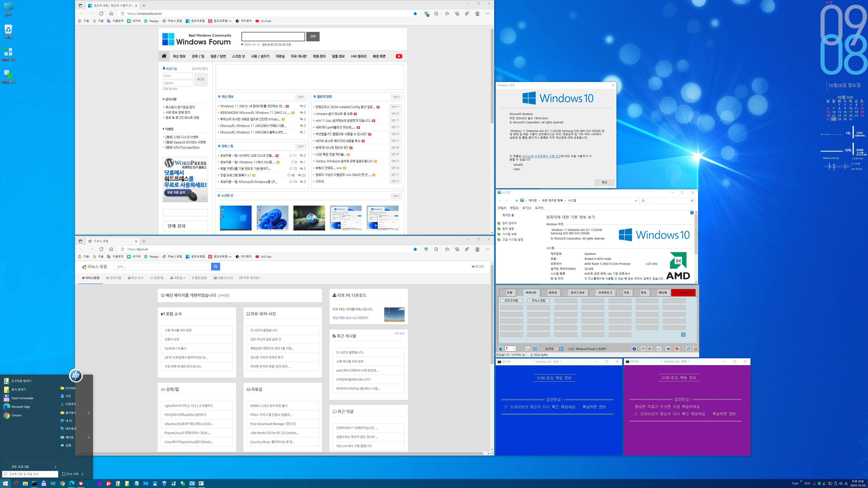Click the green checkmark icon in launcher
This screenshot has width=868, height=488.
[x=659, y=349]
